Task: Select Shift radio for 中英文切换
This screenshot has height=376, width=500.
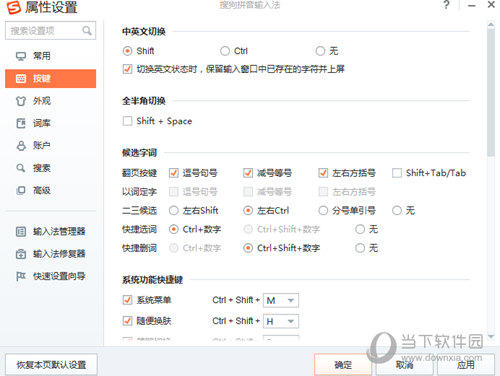Action: point(127,51)
